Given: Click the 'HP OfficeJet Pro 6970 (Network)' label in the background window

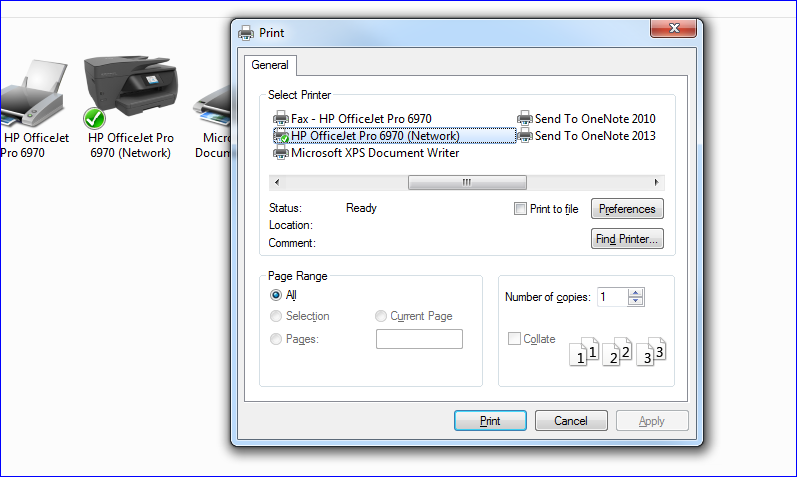Looking at the screenshot, I should [x=131, y=145].
